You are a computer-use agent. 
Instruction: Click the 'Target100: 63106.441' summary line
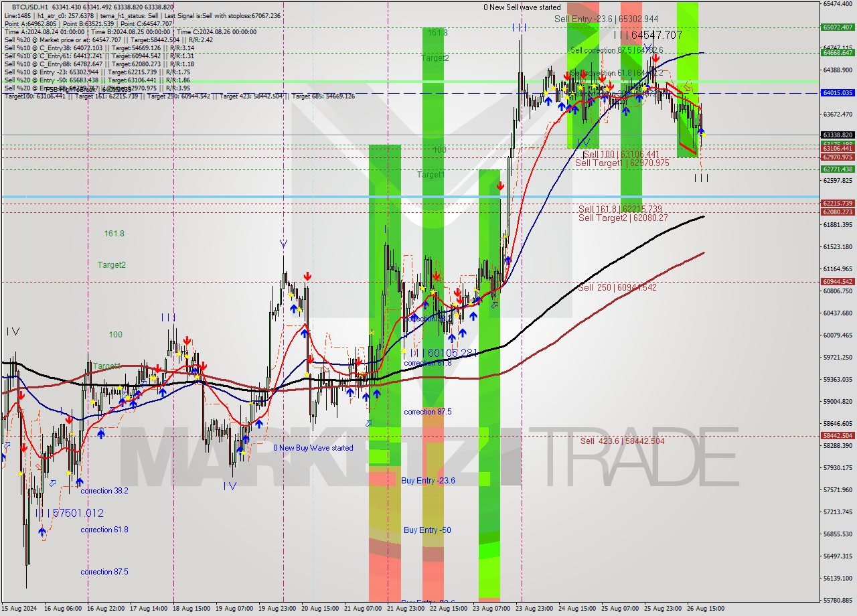[x=179, y=96]
